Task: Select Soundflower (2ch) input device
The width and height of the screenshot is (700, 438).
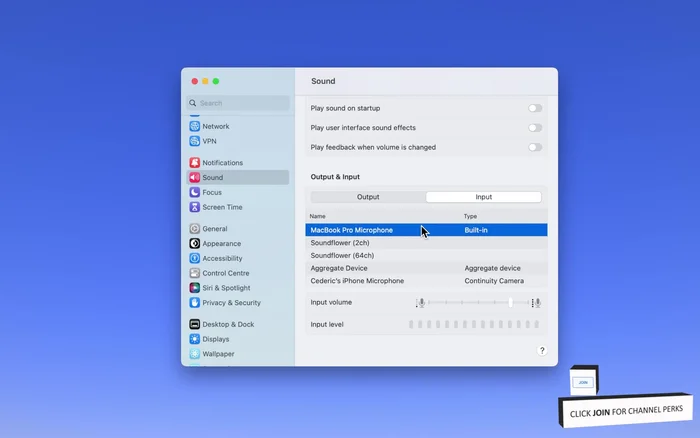Action: tap(340, 243)
